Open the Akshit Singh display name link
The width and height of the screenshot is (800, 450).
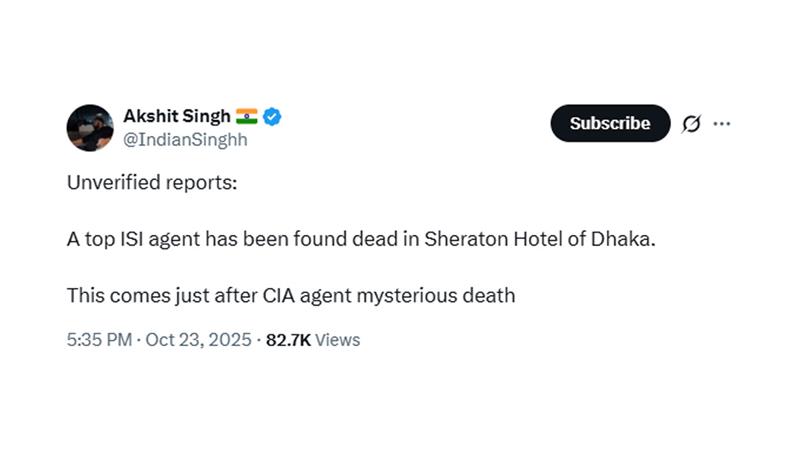176,116
